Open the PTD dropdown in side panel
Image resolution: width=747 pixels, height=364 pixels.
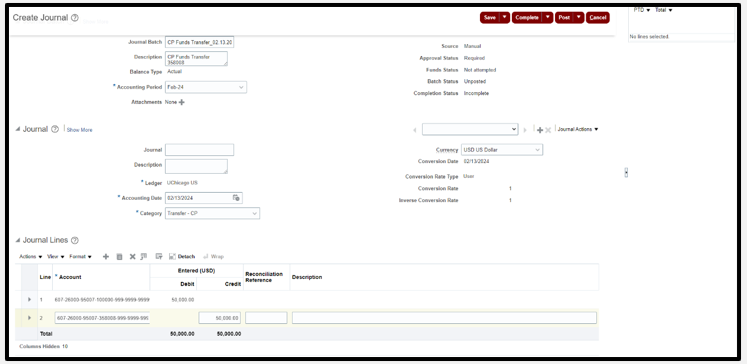pyautogui.click(x=642, y=10)
